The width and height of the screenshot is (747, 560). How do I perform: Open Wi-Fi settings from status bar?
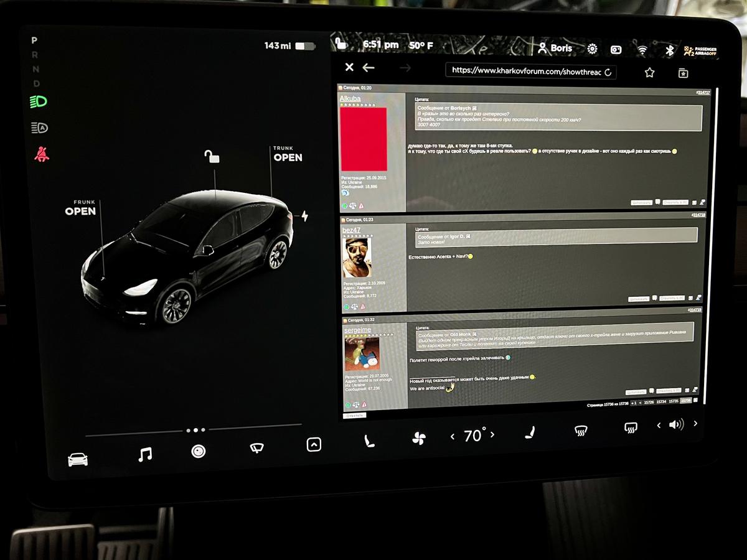click(x=642, y=50)
